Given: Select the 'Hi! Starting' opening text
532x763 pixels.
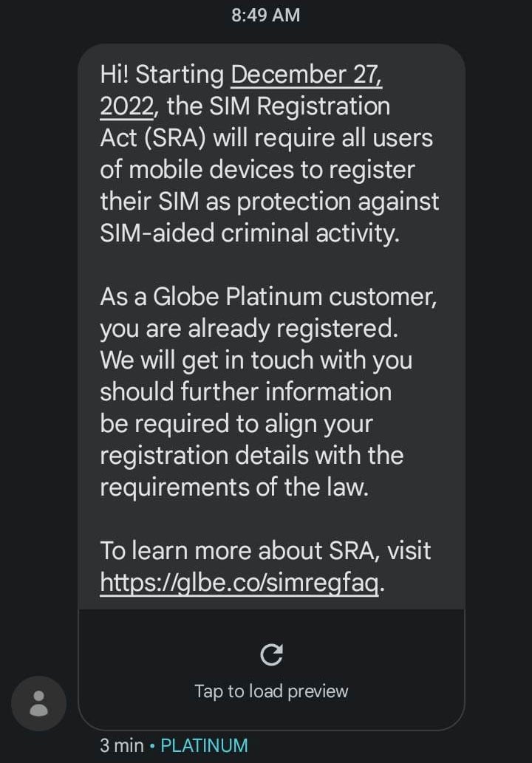Looking at the screenshot, I should (x=162, y=75).
